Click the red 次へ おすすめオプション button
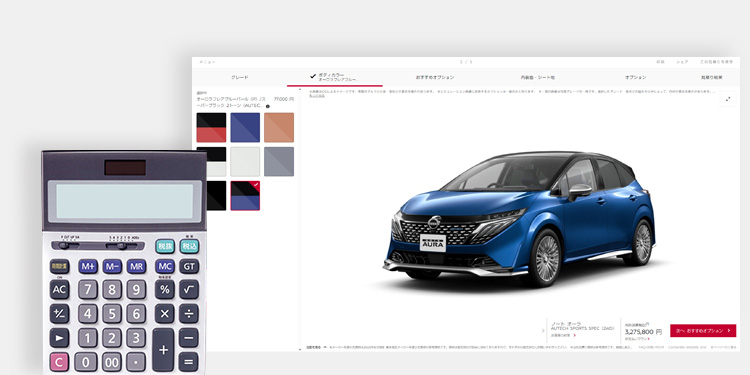750x375 pixels. click(x=703, y=331)
